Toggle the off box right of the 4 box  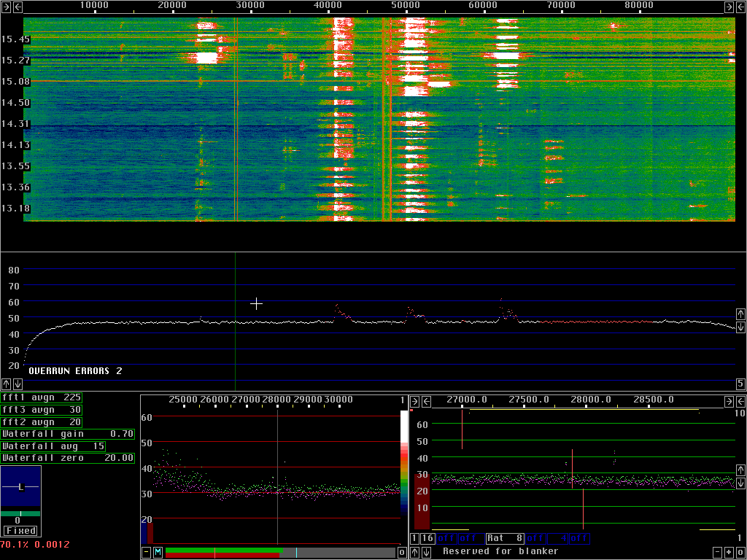(x=579, y=539)
